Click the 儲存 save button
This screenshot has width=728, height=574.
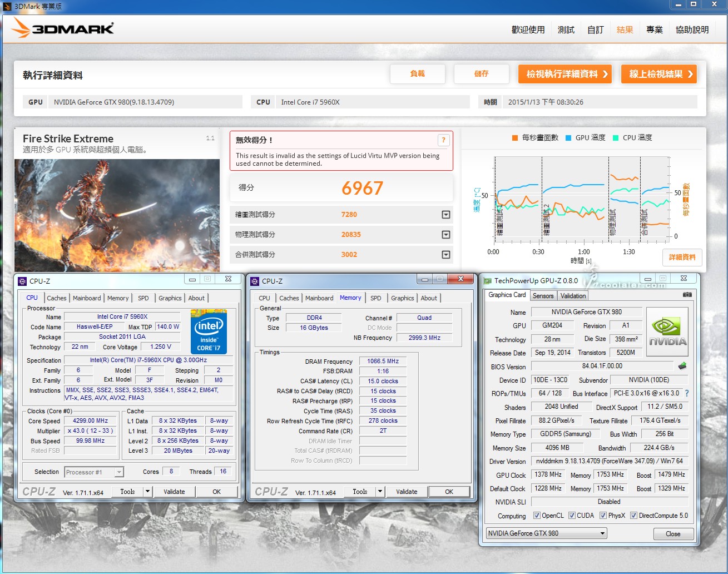(481, 74)
